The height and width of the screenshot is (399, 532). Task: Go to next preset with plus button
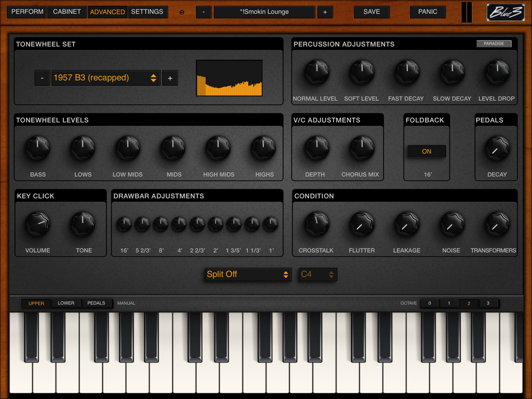[x=325, y=12]
